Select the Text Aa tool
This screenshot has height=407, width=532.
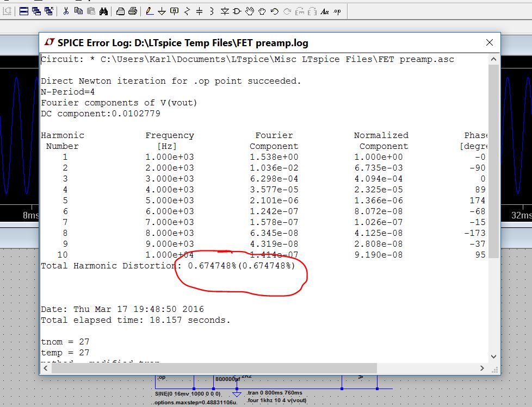click(325, 11)
